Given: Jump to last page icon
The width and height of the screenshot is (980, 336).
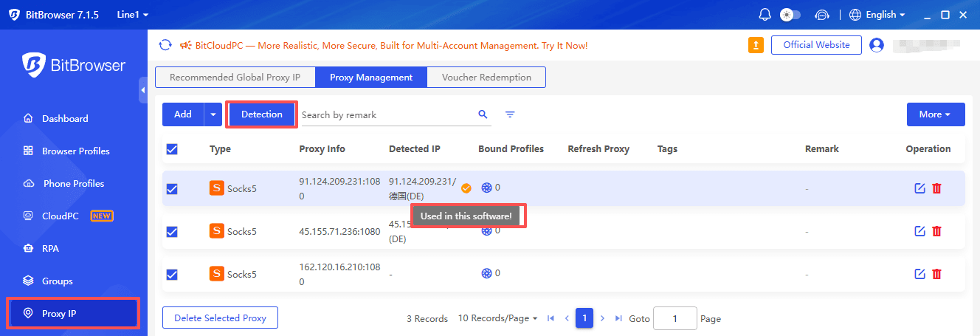Looking at the screenshot, I should [618, 318].
